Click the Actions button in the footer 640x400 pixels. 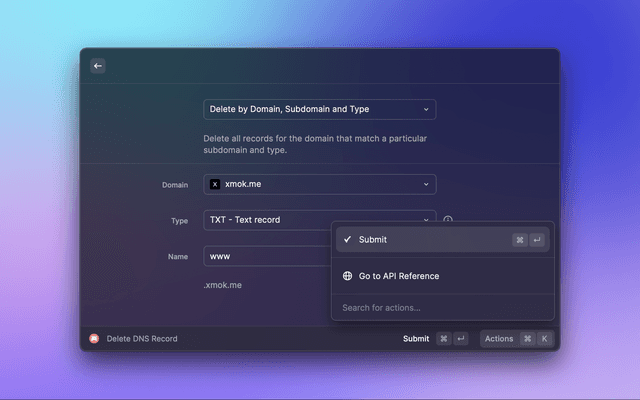tap(499, 339)
